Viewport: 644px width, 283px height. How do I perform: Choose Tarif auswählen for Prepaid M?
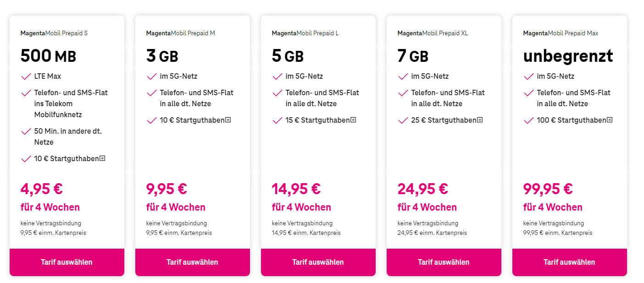click(x=192, y=262)
